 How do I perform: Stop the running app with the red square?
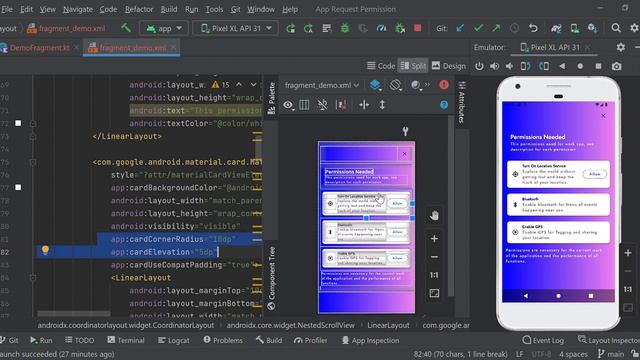pos(418,28)
